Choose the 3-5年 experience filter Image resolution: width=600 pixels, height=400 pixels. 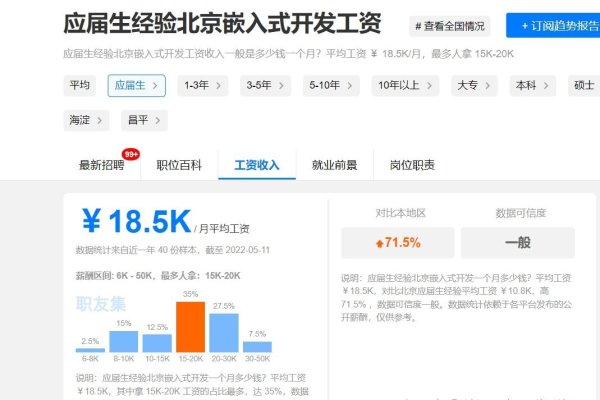pos(266,85)
